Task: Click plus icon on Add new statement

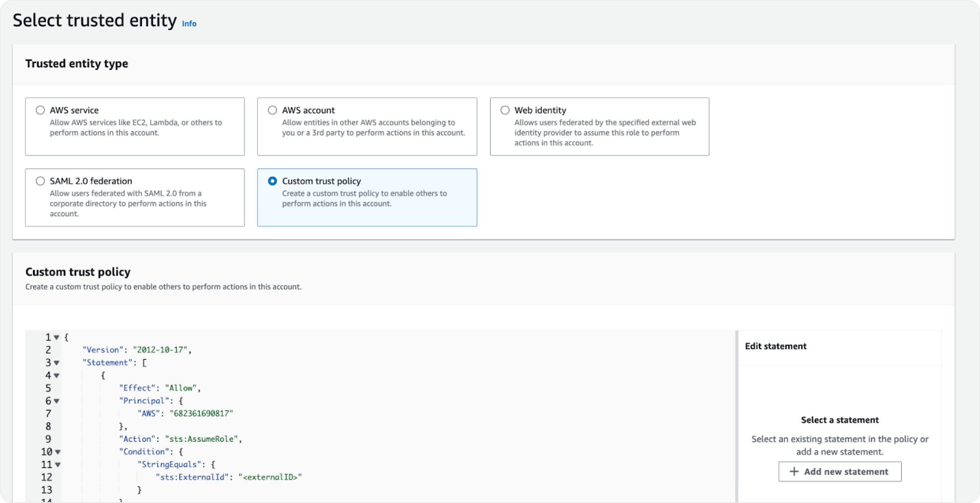Action: (x=794, y=472)
